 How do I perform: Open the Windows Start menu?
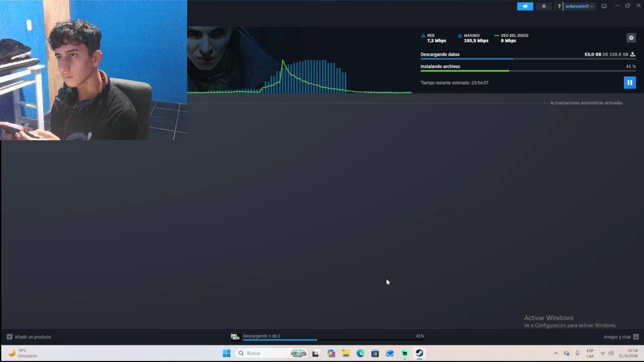point(226,353)
